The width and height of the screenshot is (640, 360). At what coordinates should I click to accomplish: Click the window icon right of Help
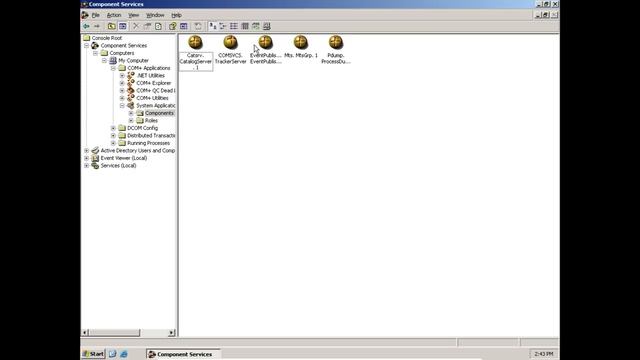184,26
